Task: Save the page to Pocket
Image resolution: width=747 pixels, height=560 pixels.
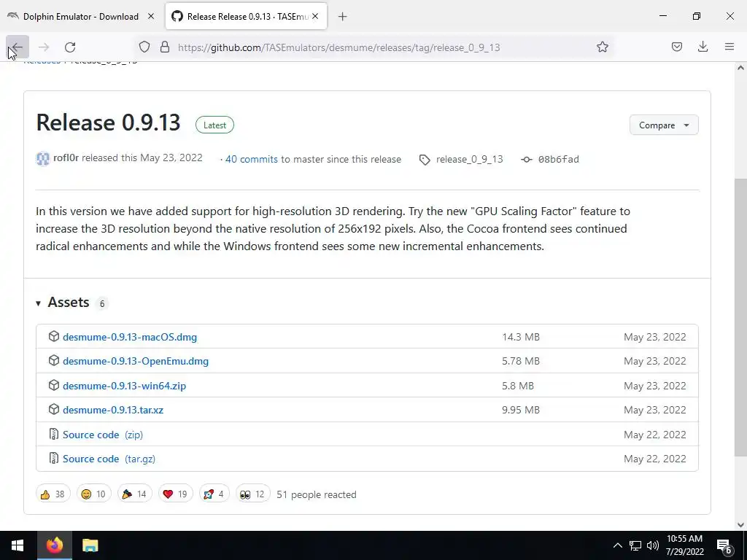Action: point(676,47)
